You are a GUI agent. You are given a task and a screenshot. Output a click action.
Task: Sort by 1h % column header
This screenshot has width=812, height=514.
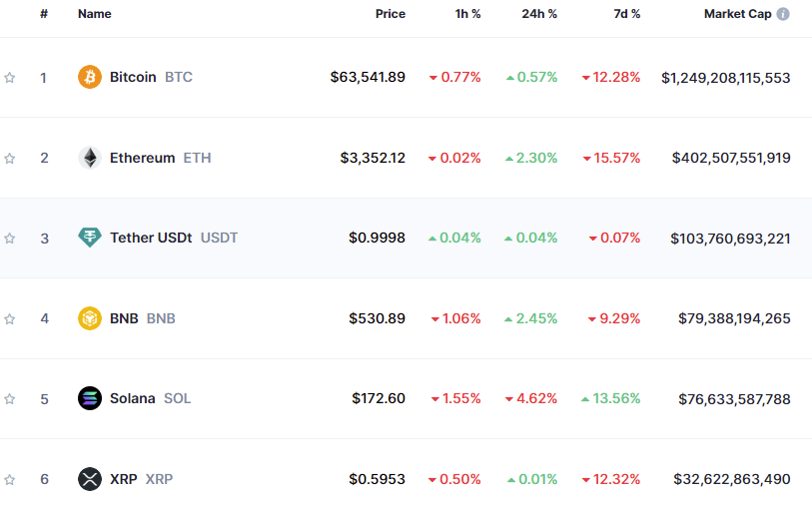coord(468,14)
